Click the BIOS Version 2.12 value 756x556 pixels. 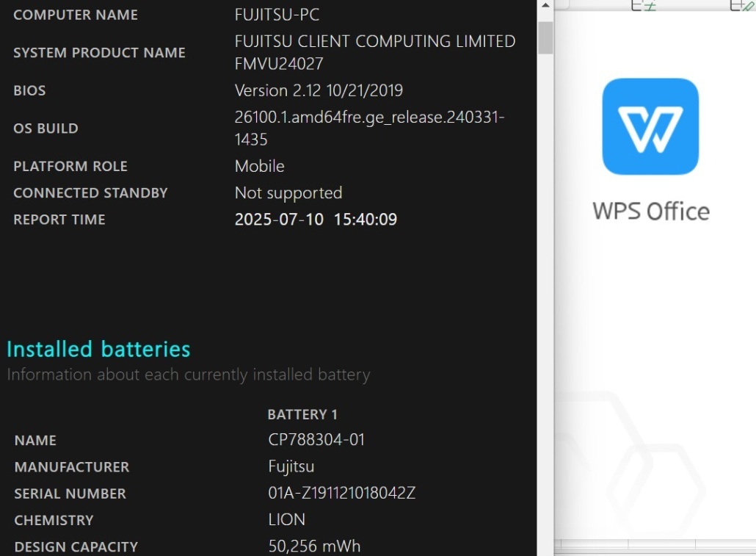click(319, 90)
